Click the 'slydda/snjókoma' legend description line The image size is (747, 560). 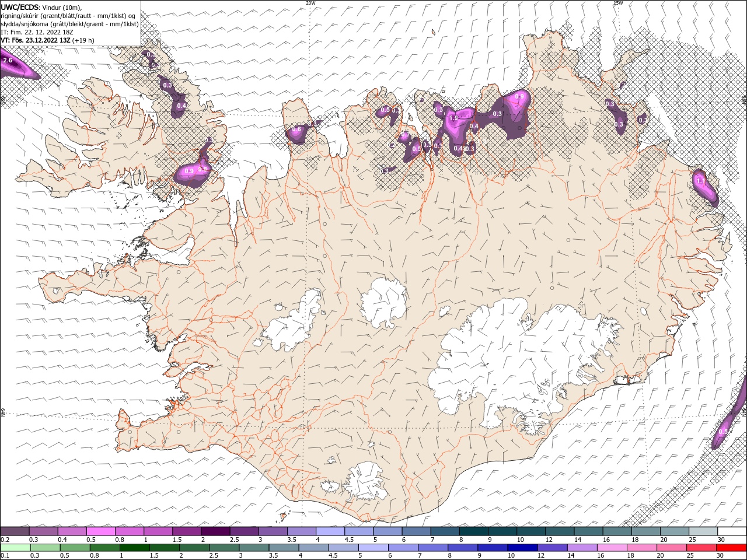click(69, 24)
